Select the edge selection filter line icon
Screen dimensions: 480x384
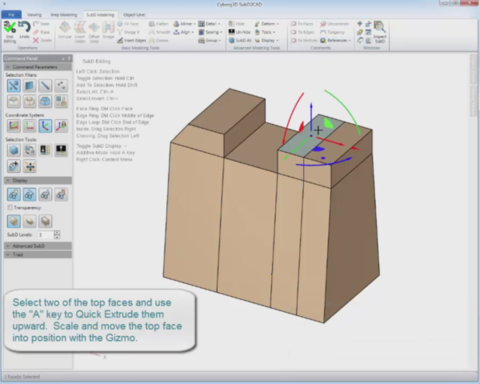tap(45, 86)
